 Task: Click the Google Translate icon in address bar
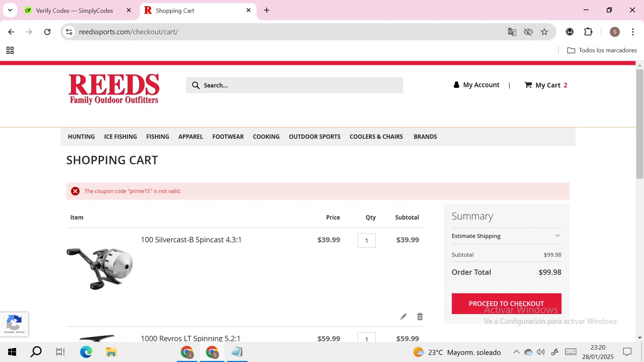(x=512, y=32)
